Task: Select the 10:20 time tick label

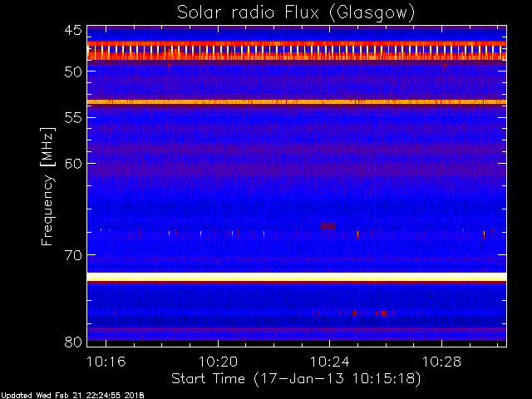Action: [x=217, y=362]
